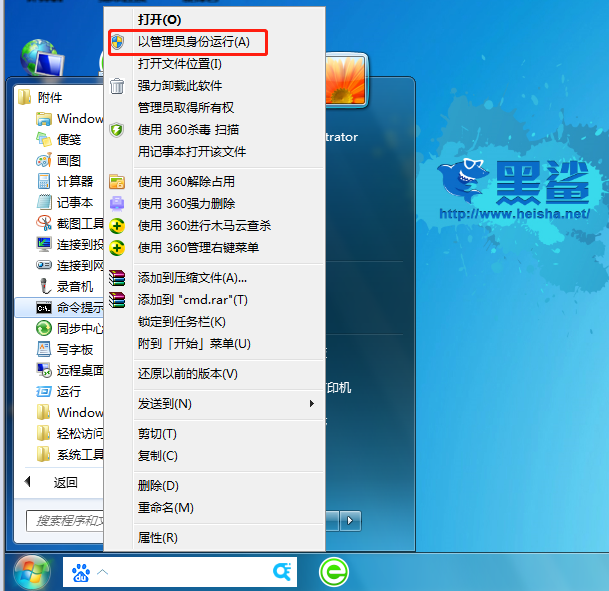Click the 搜索程序和文件 search box
609x591 pixels.
pos(65,521)
